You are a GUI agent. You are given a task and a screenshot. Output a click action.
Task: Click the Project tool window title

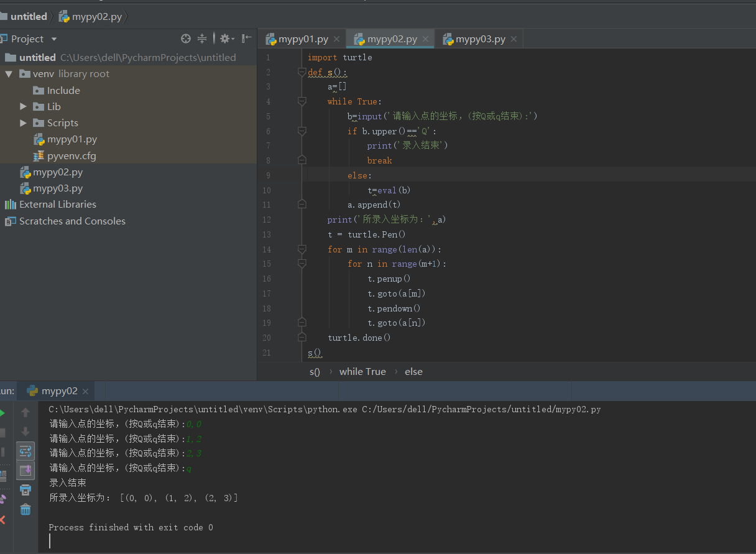[27, 39]
